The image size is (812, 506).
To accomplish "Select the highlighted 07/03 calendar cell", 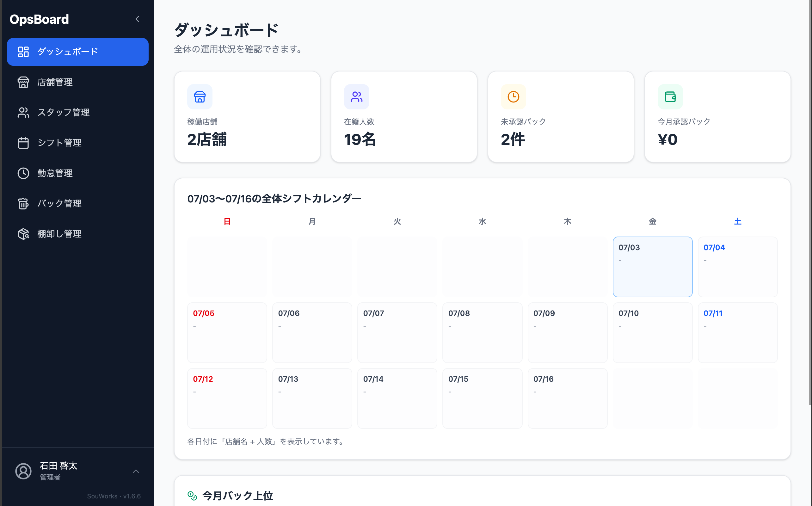I will click(x=652, y=267).
